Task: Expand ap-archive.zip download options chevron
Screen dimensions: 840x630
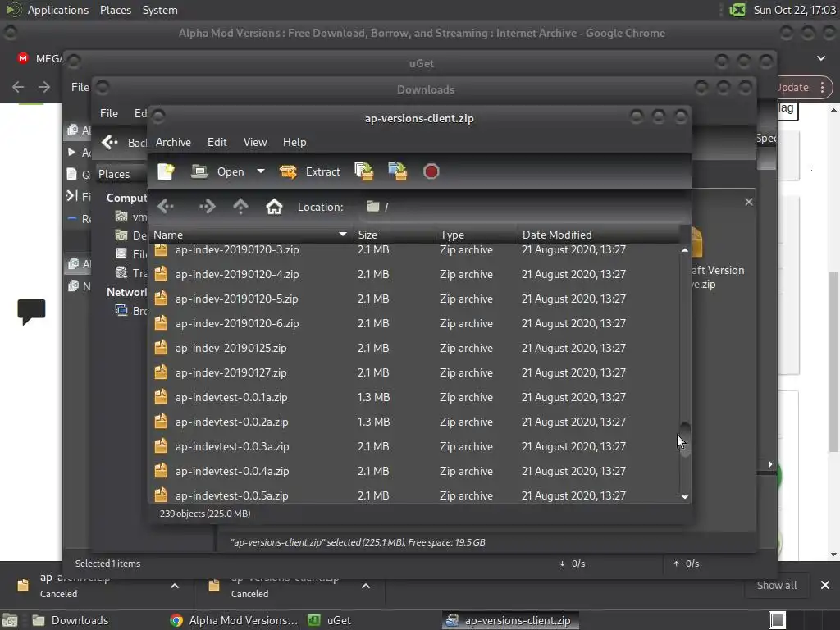Action: [x=175, y=586]
